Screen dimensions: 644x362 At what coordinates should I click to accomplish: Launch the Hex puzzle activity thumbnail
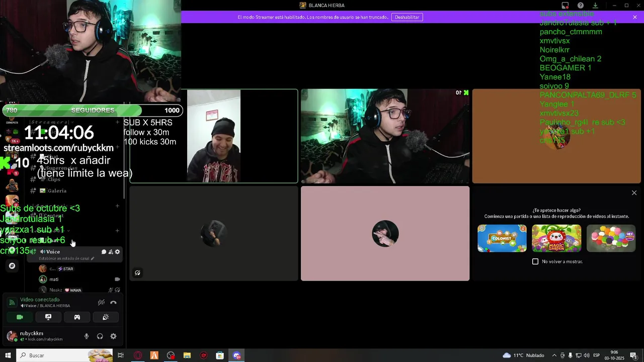pyautogui.click(x=611, y=238)
